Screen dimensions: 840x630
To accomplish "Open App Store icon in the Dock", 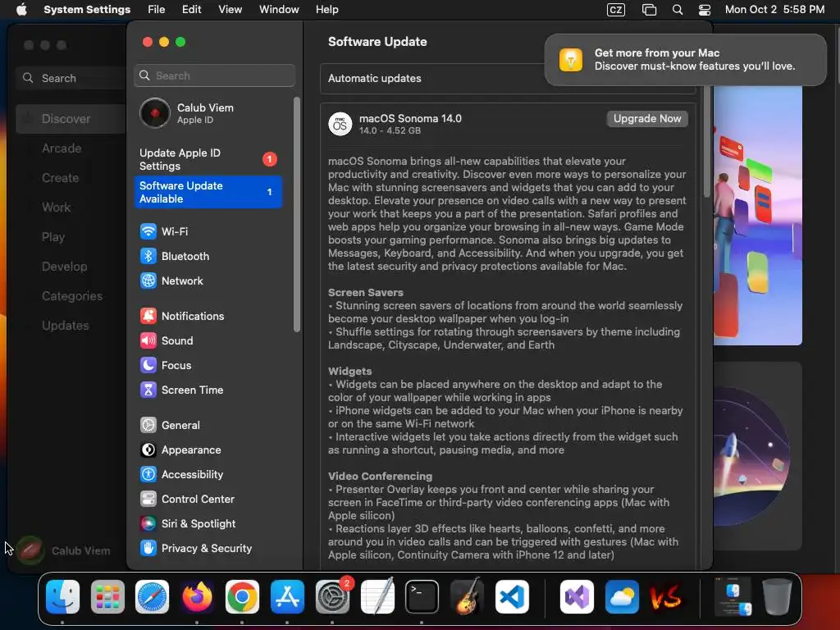I will pos(287,597).
